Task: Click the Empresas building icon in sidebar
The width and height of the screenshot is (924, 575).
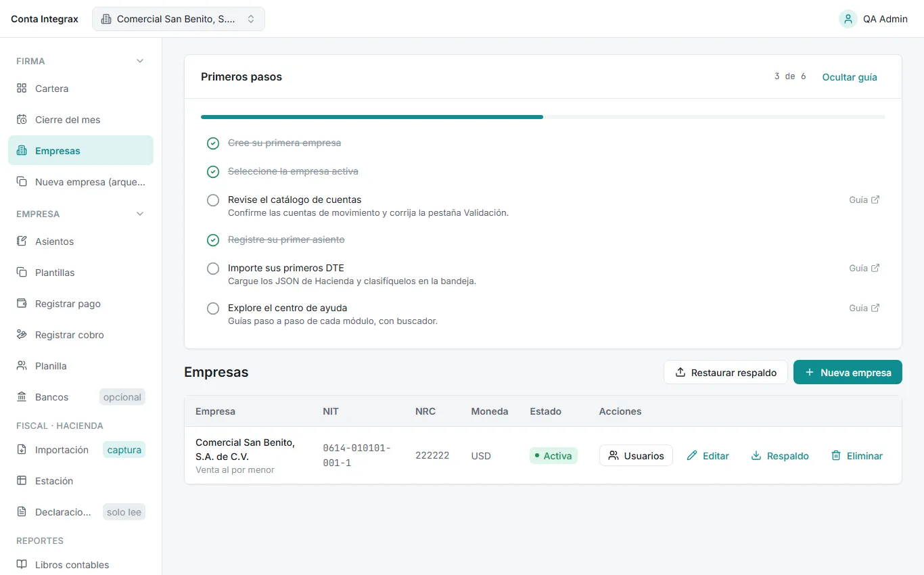Action: [x=22, y=151]
